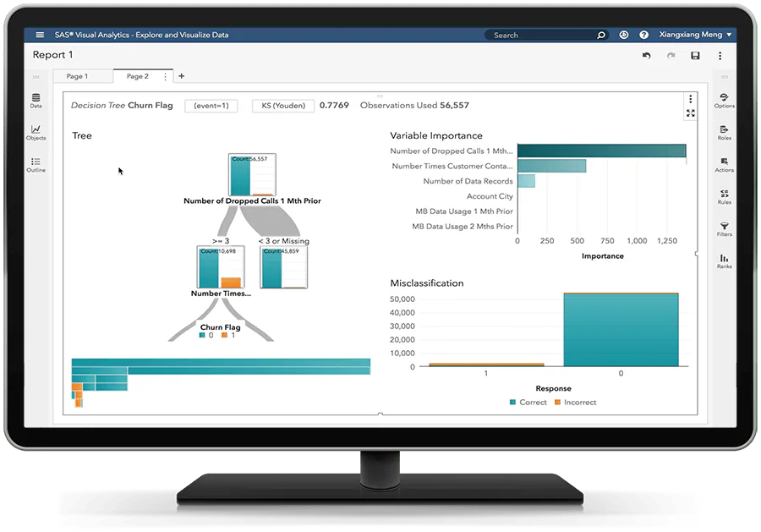Select the Page 2 tab
This screenshot has width=761, height=532.
[137, 76]
